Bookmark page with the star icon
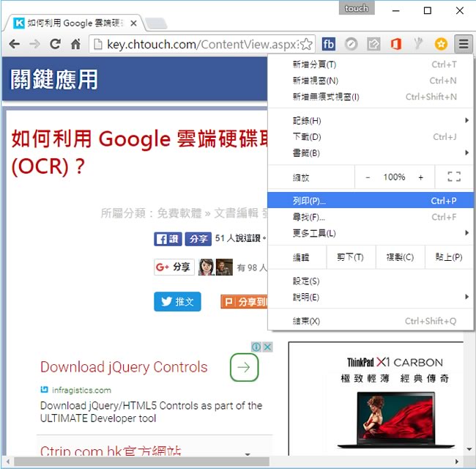476x469 pixels. coord(306,45)
